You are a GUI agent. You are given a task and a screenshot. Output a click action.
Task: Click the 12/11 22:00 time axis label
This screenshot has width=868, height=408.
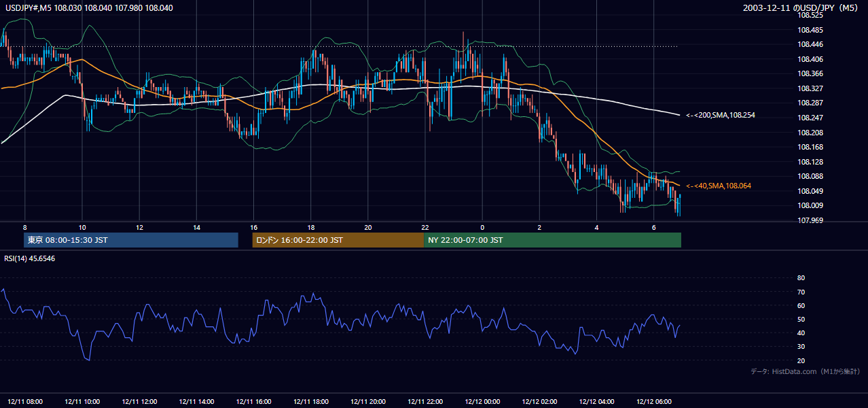coord(424,402)
